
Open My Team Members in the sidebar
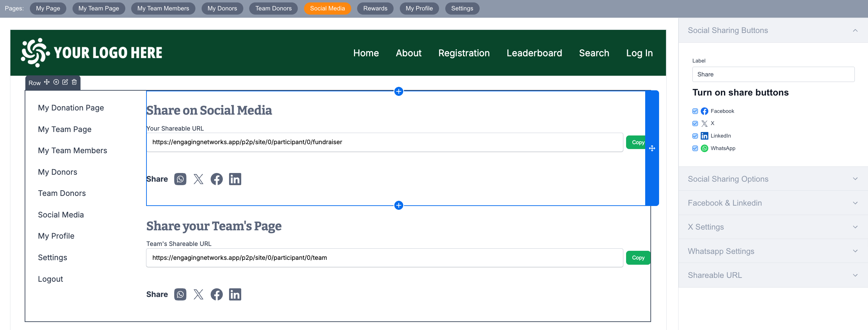click(x=73, y=151)
